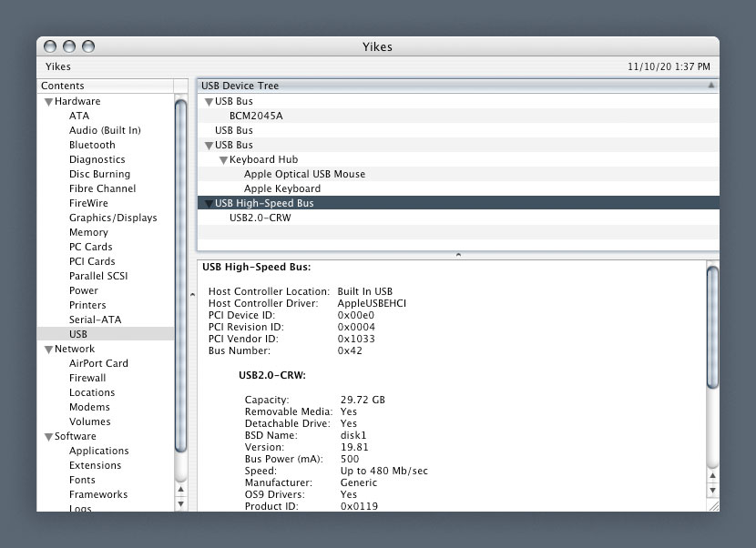Select the Apple Optical USB Mouse row

point(458,174)
